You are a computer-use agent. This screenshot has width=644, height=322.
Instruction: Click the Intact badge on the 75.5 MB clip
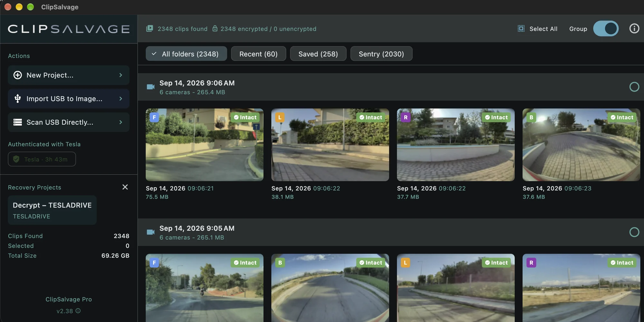[x=245, y=117]
